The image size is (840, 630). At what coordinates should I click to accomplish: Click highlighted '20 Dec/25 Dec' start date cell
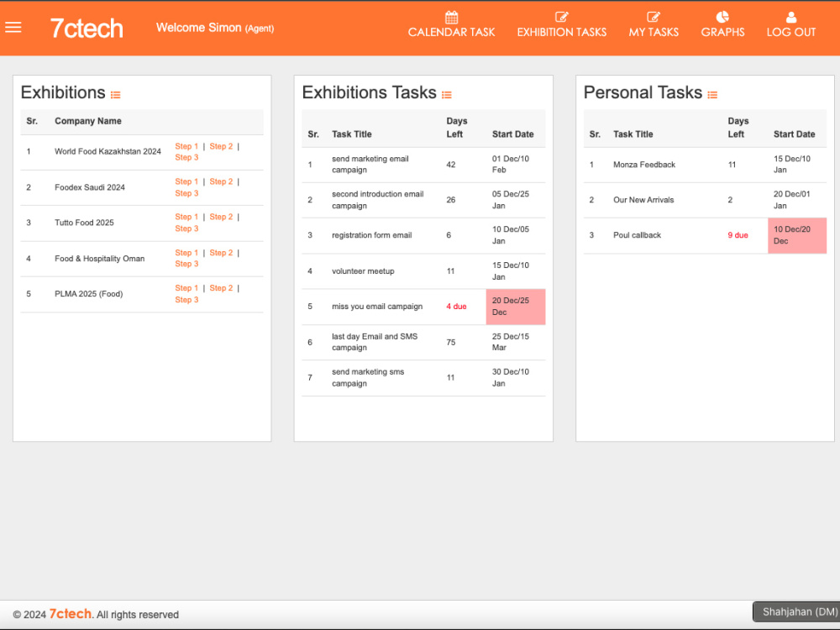tap(516, 307)
